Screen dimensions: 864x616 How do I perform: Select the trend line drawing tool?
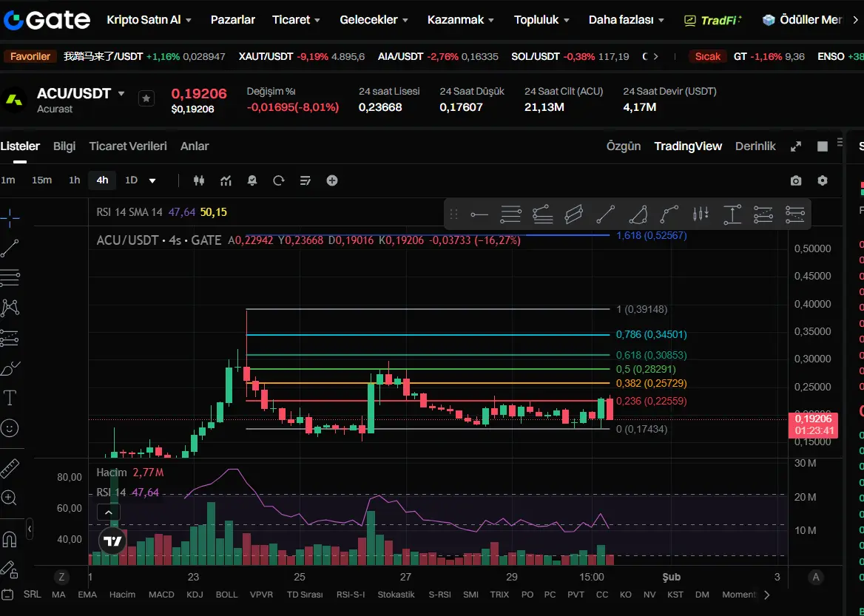coord(10,248)
